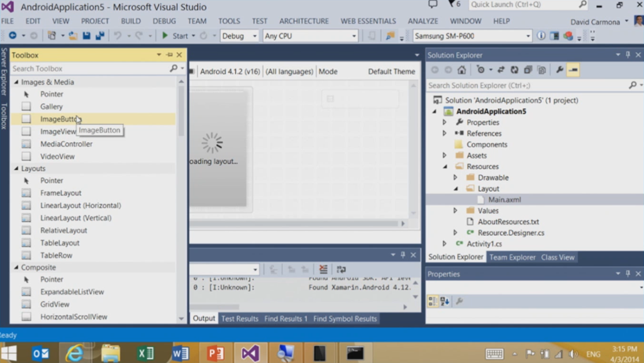Click the Search Solution Explorer field
The height and width of the screenshot is (363, 644).
tap(528, 86)
